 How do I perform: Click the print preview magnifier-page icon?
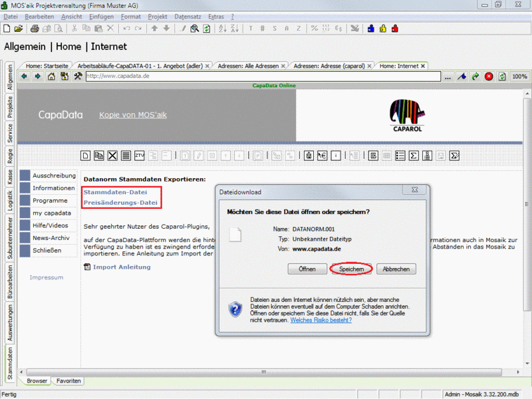click(x=59, y=29)
